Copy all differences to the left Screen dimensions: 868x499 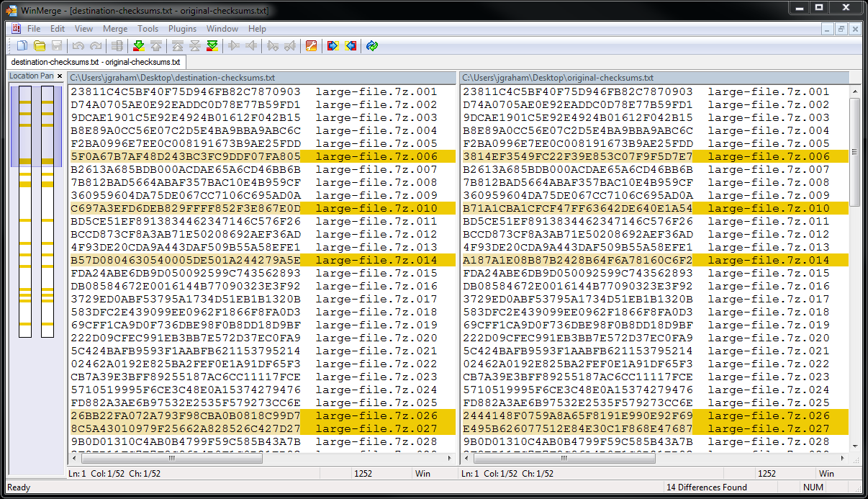tap(351, 46)
